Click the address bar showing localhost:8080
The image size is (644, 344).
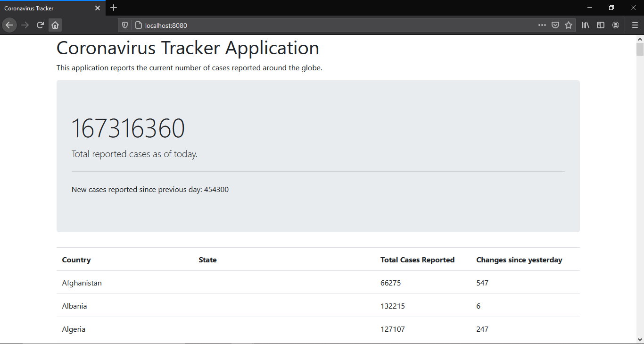(283, 25)
